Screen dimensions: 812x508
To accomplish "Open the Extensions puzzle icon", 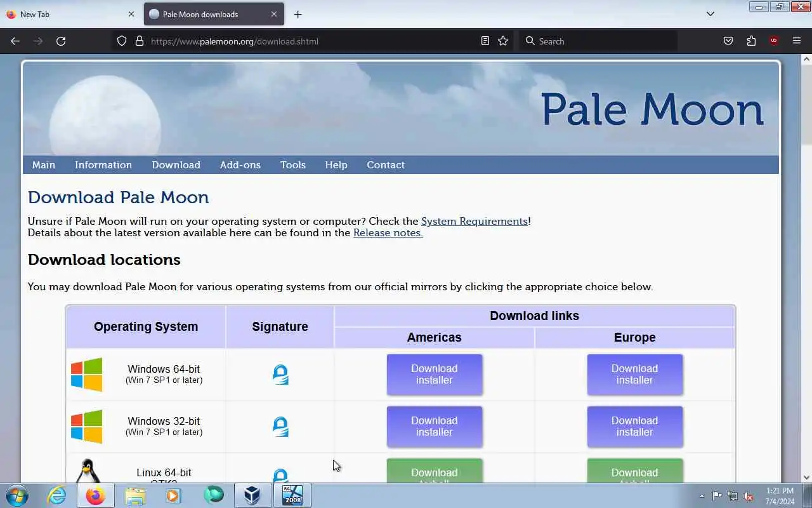I will click(751, 41).
